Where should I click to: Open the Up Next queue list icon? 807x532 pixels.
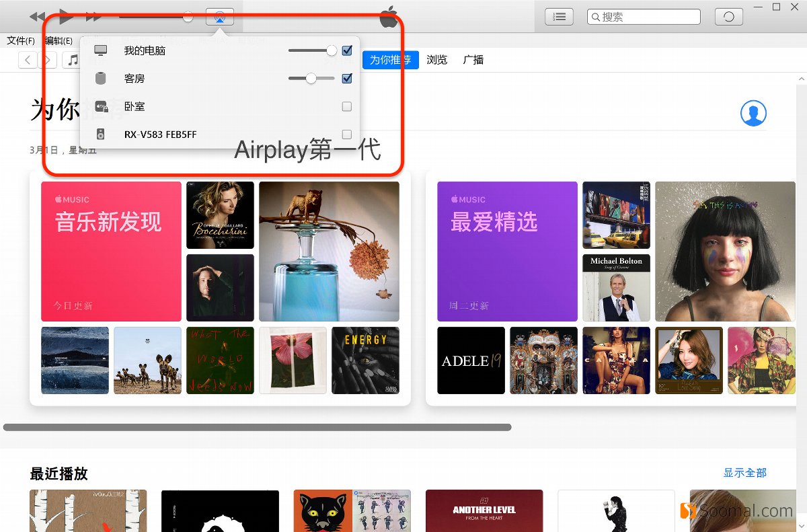pyautogui.click(x=559, y=16)
